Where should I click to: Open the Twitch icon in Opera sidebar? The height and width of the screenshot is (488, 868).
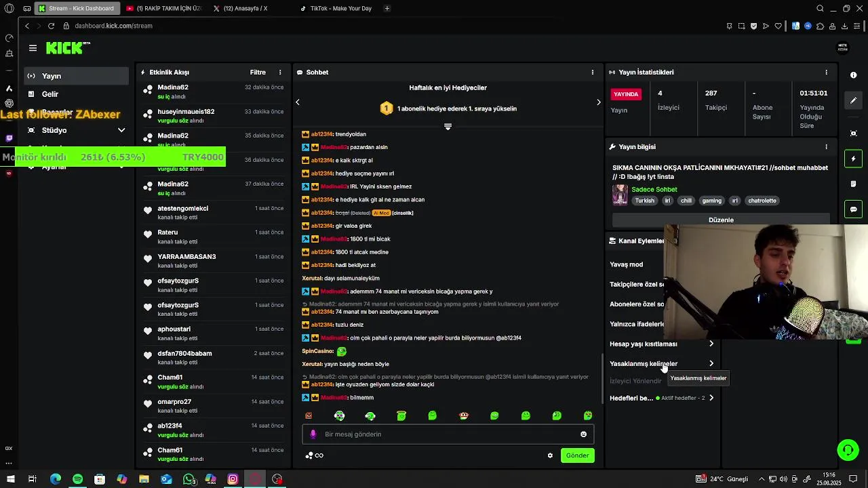click(x=9, y=138)
